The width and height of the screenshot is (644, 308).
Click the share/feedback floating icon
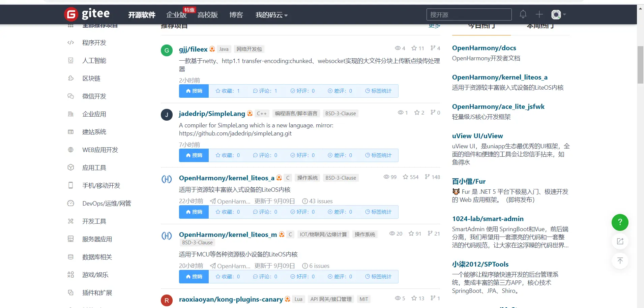click(x=620, y=241)
